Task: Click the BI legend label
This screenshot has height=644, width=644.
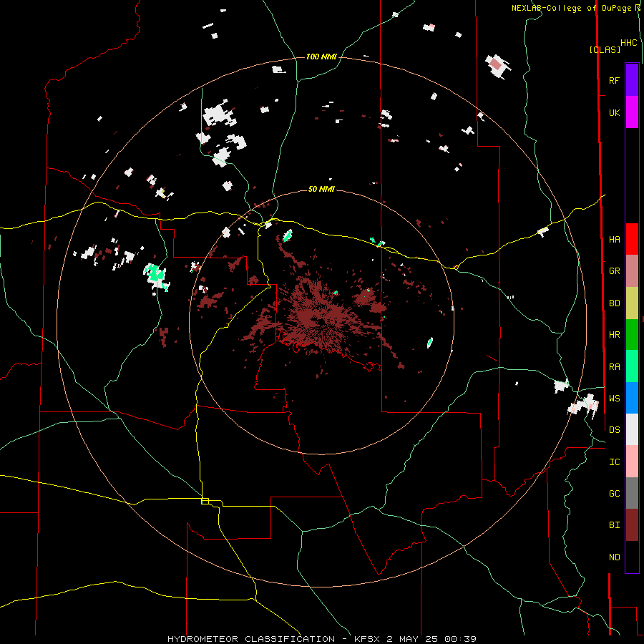Action: [x=614, y=525]
